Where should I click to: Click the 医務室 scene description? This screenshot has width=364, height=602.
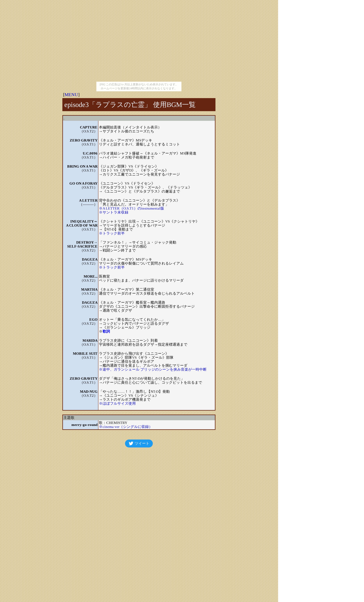104,277
